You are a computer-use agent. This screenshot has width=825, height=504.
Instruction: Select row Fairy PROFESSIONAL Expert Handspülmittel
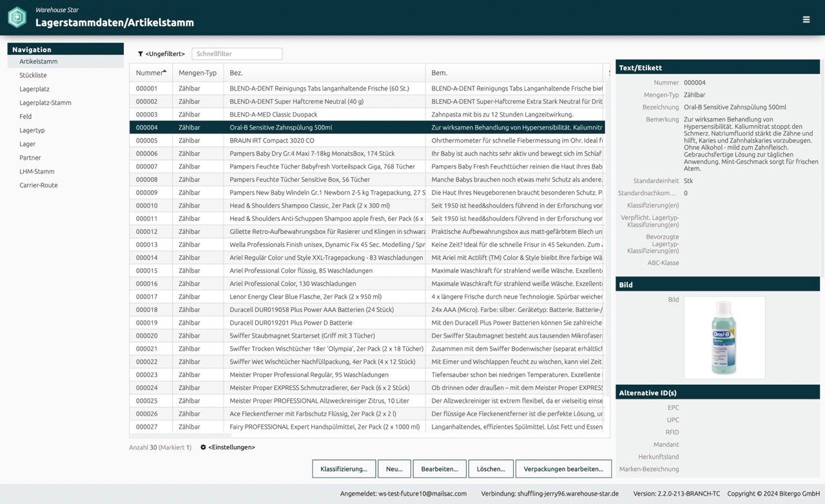coord(367,427)
